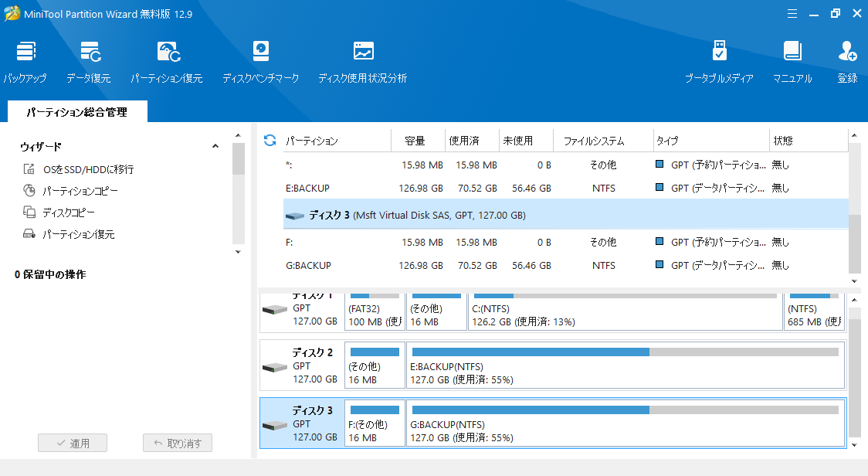Click ディスク 2 hard drive icon
Screen dimensions: 868x476
(x=275, y=367)
